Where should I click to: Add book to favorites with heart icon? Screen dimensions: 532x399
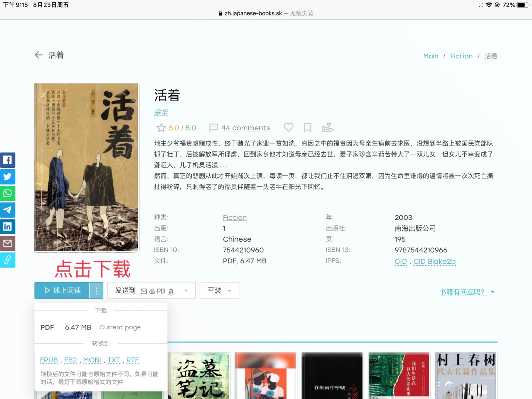pyautogui.click(x=289, y=127)
